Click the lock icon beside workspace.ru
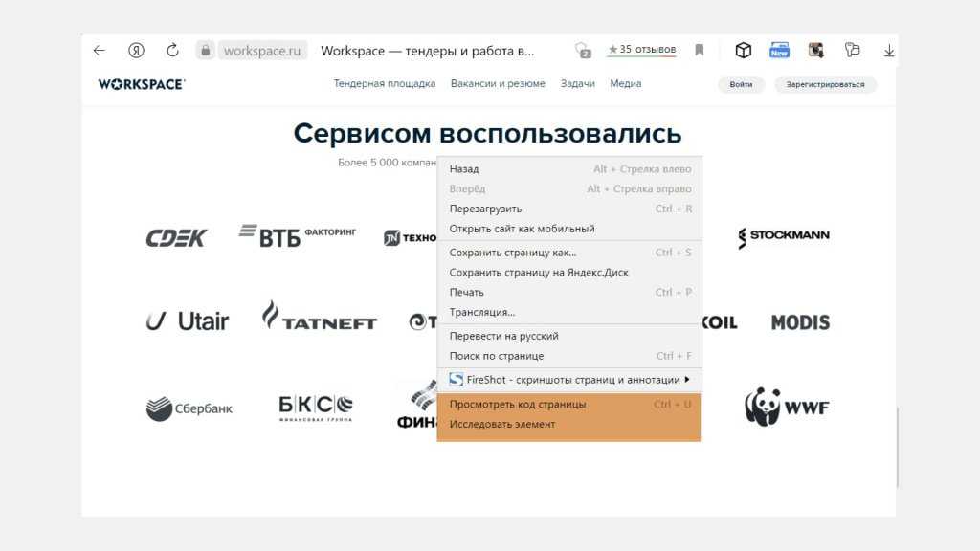Image resolution: width=980 pixels, height=551 pixels. [205, 50]
